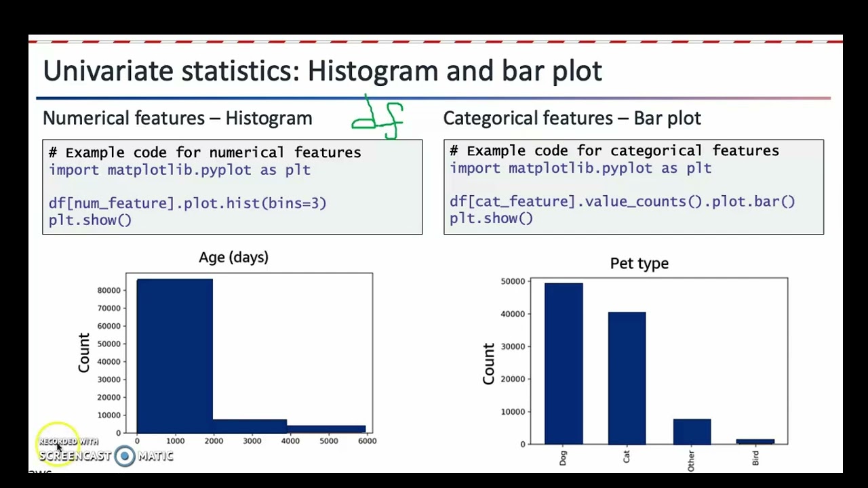Click the 'Age (days)' chart title
868x488 pixels.
pos(233,258)
